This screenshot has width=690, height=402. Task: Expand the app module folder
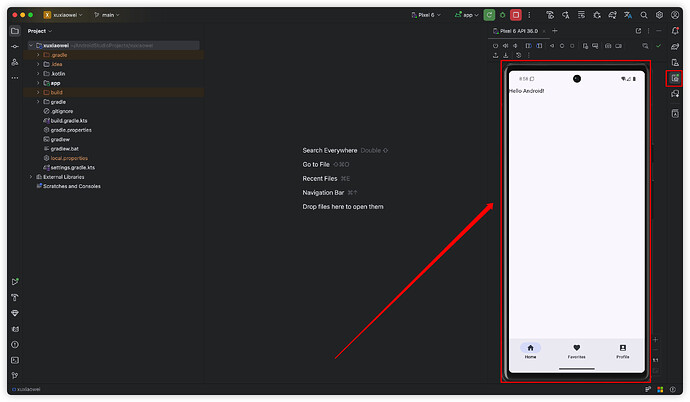[x=38, y=83]
